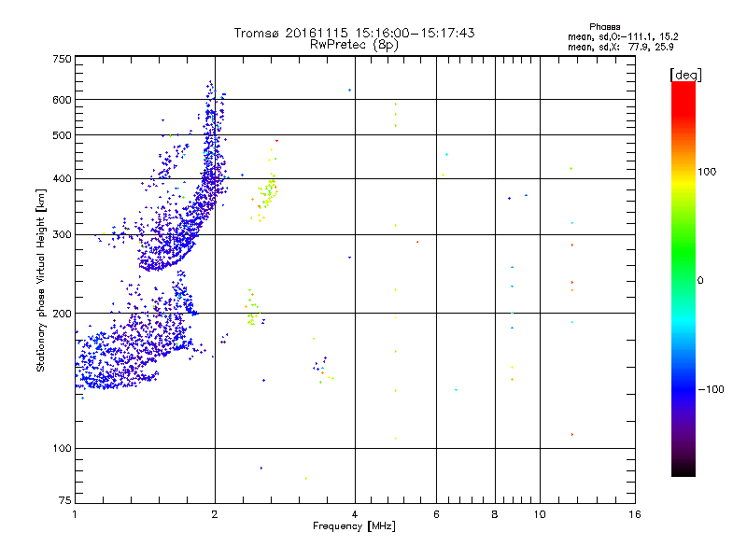Click the "4" frequency axis tick label

click(355, 514)
